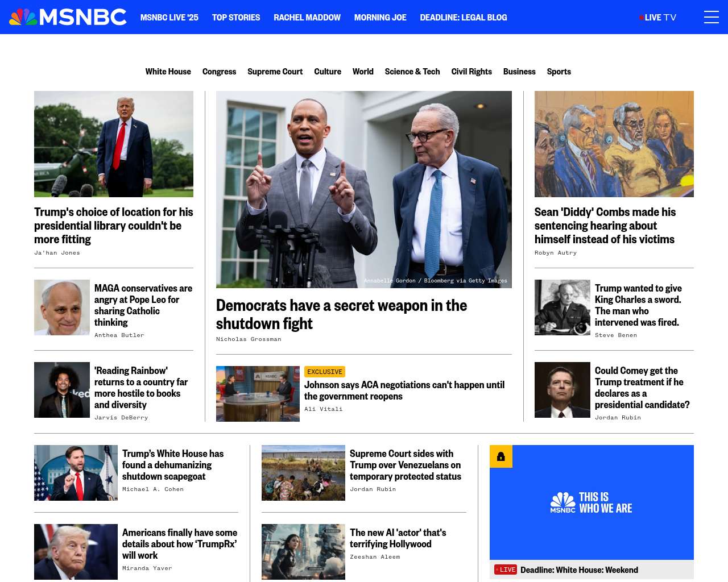Image resolution: width=728 pixels, height=582 pixels.
Task: Click the MSNBC peacock logo
Action: coord(68,17)
